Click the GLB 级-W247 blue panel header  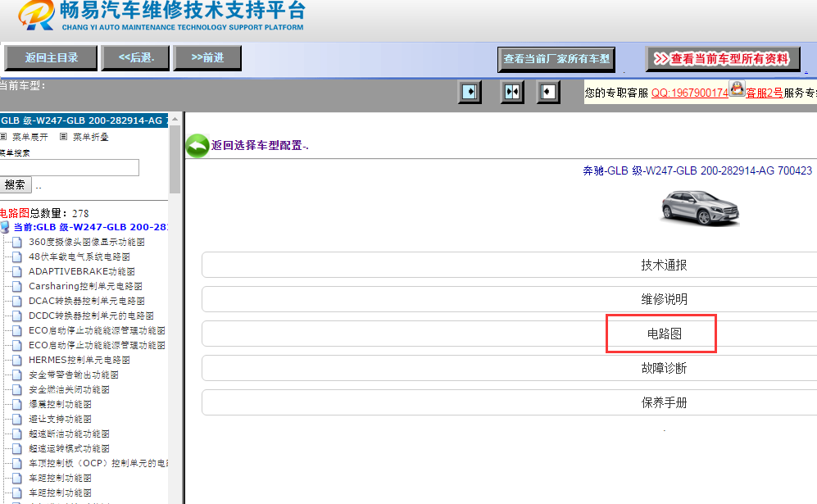pyautogui.click(x=84, y=120)
